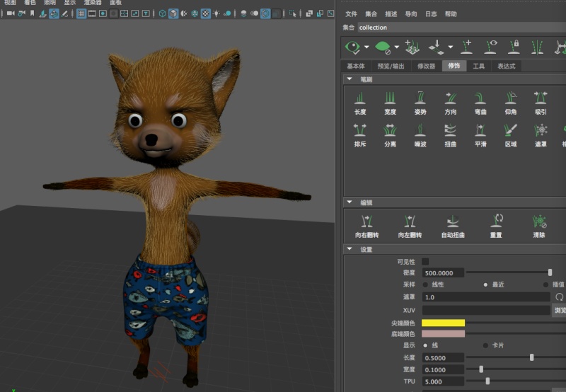Toggle the film gate icon
Image resolution: width=566 pixels, height=392 pixels.
coord(92,13)
